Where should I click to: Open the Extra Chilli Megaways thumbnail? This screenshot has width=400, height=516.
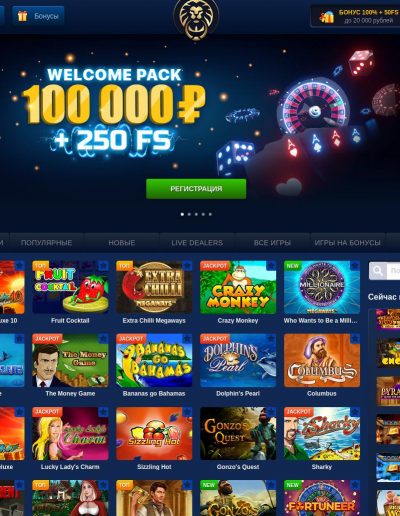(x=154, y=287)
